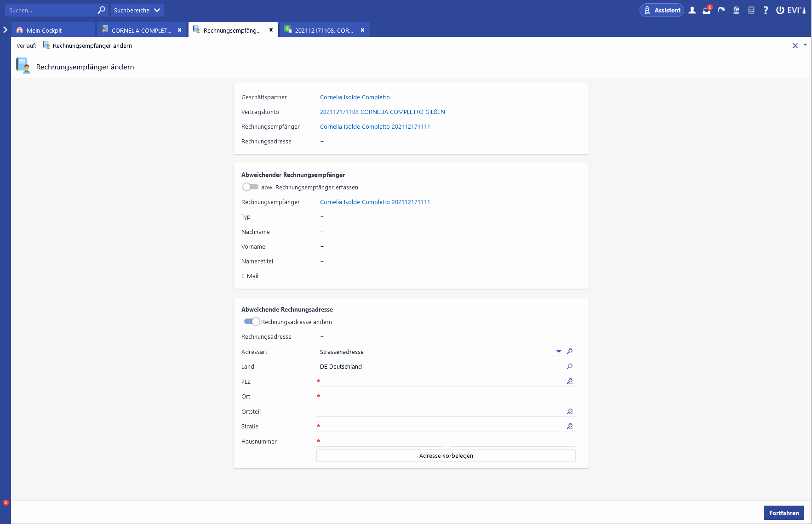Click the Fortfahren button
Viewport: 812px width, 524px height.
pyautogui.click(x=783, y=513)
